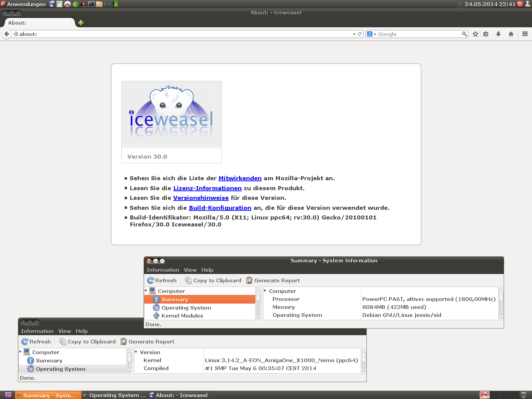Open the Build-Konfiguration link

coord(220,208)
